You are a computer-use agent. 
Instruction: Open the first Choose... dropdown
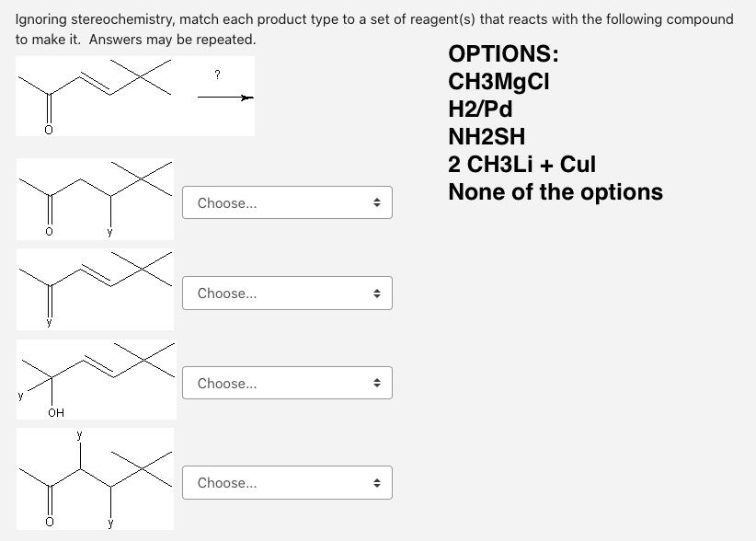click(x=287, y=202)
